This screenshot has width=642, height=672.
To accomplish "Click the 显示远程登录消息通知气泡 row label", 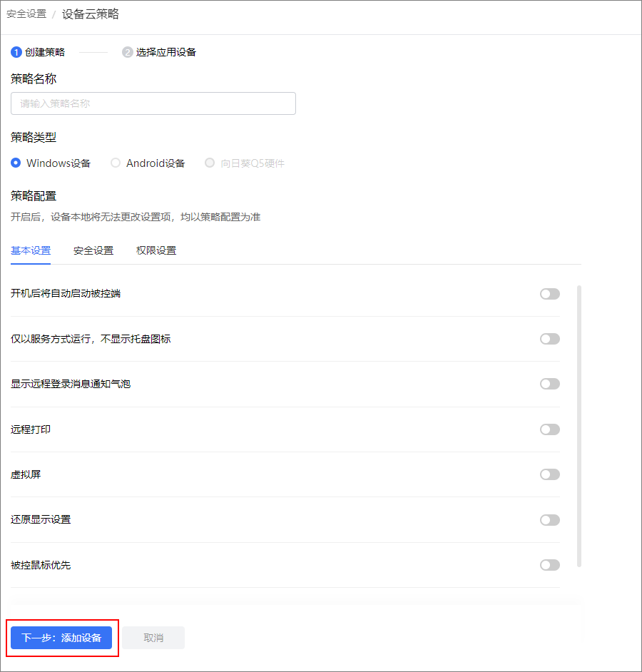I will pos(71,384).
